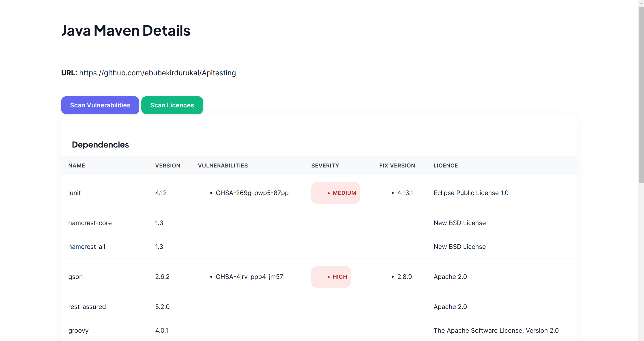
Task: Select the hamcrest-all dependency name
Action: pyautogui.click(x=86, y=247)
